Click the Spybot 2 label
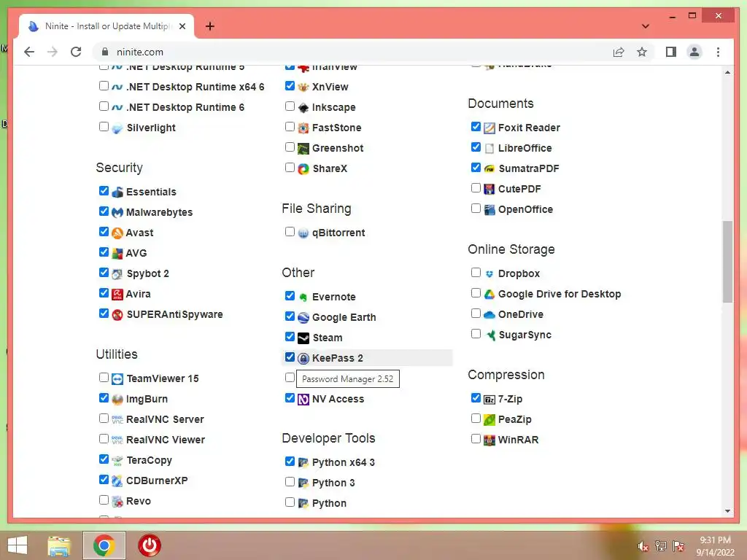 pos(147,274)
